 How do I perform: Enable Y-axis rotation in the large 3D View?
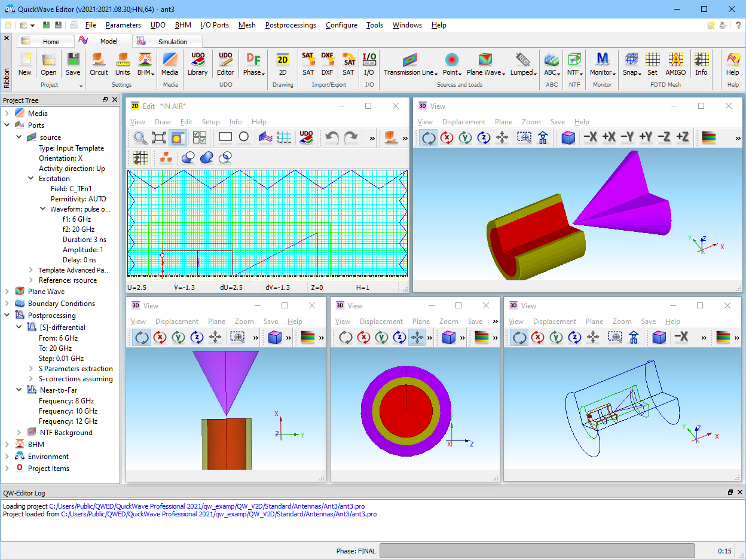pyautogui.click(x=465, y=137)
